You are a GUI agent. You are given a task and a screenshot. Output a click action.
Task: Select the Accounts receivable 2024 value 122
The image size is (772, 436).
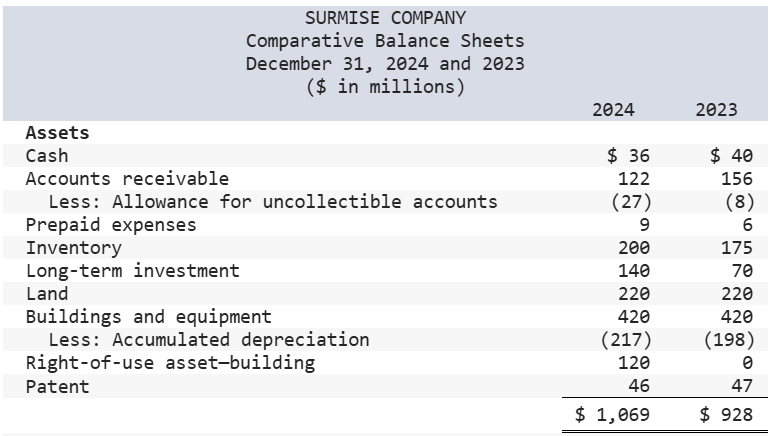[x=634, y=179]
